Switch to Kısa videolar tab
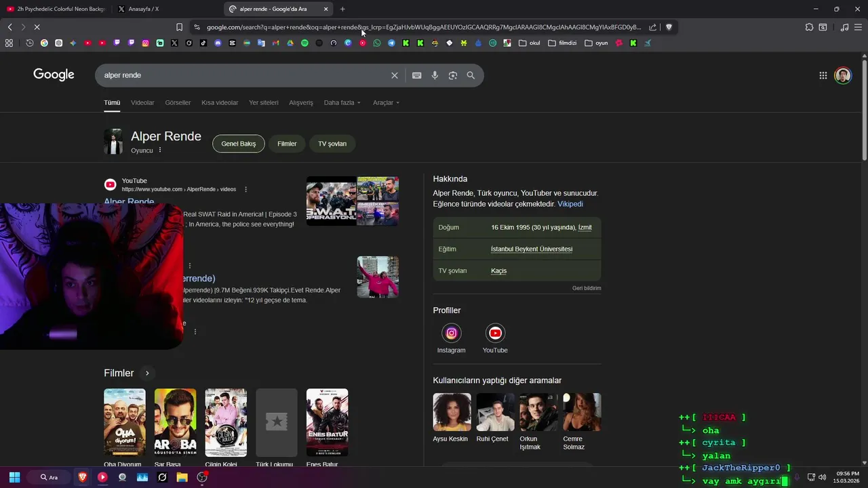 click(220, 102)
